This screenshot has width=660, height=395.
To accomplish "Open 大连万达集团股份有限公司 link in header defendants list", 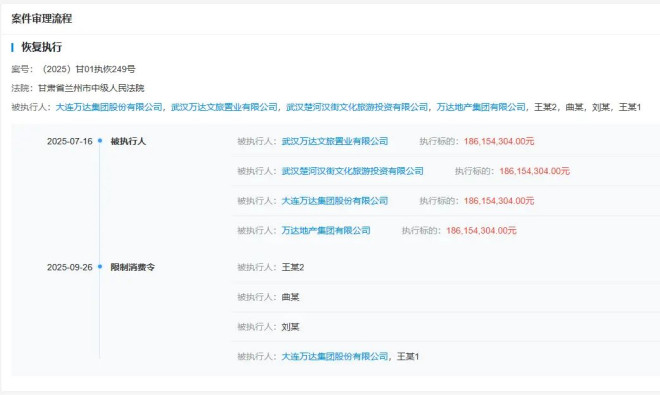I will click(x=109, y=107).
